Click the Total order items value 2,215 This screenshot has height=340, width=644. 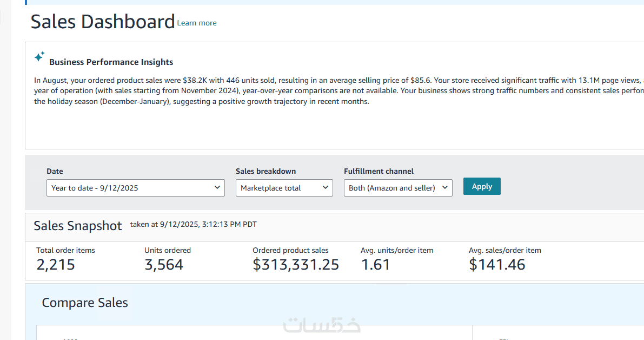[56, 265]
